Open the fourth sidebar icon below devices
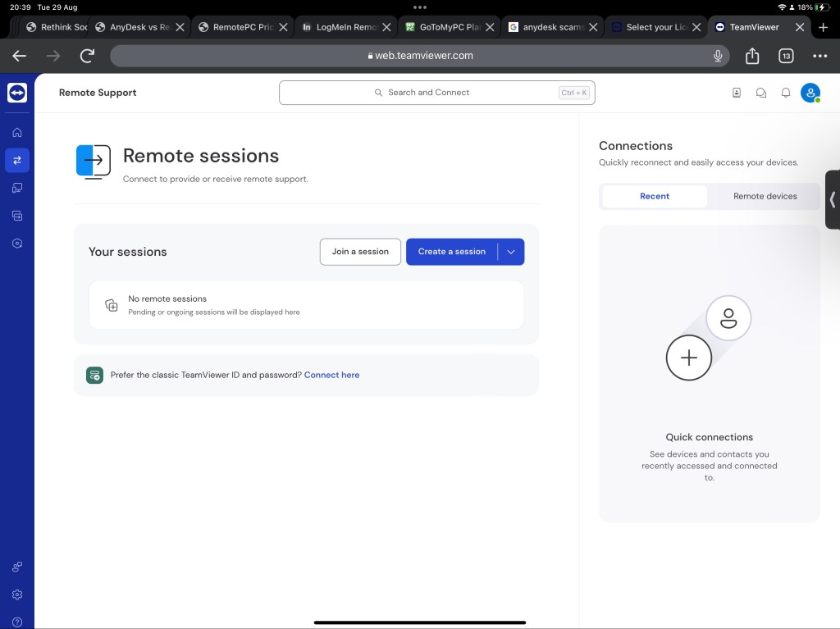Image resolution: width=840 pixels, height=629 pixels. pyautogui.click(x=17, y=216)
